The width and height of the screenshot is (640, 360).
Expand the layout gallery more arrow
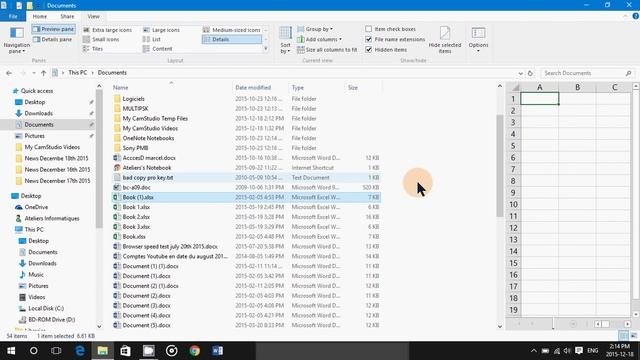(266, 49)
